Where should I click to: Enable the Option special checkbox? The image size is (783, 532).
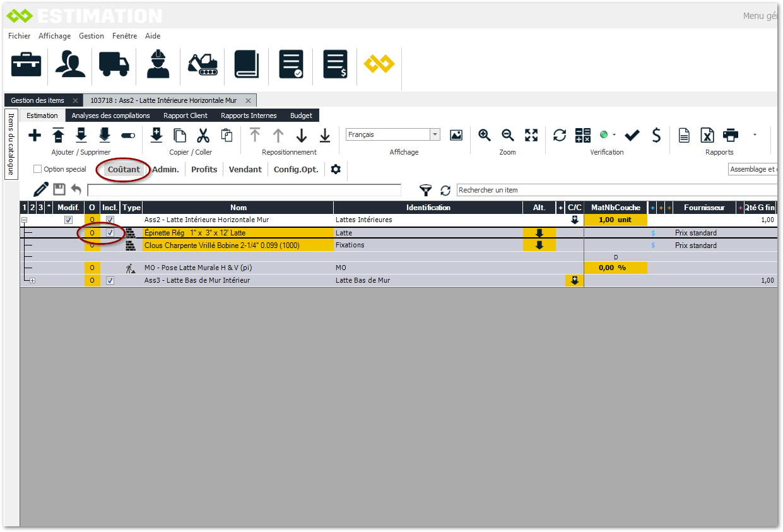pyautogui.click(x=38, y=169)
